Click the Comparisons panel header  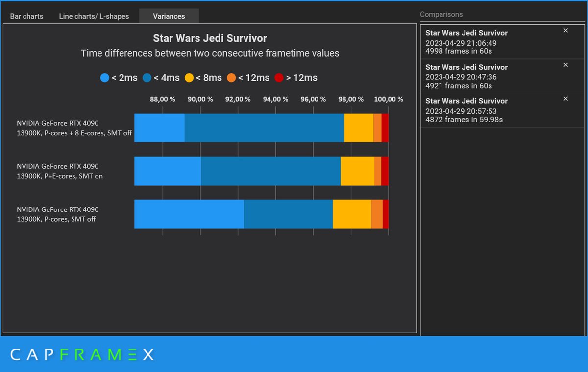[x=441, y=15]
